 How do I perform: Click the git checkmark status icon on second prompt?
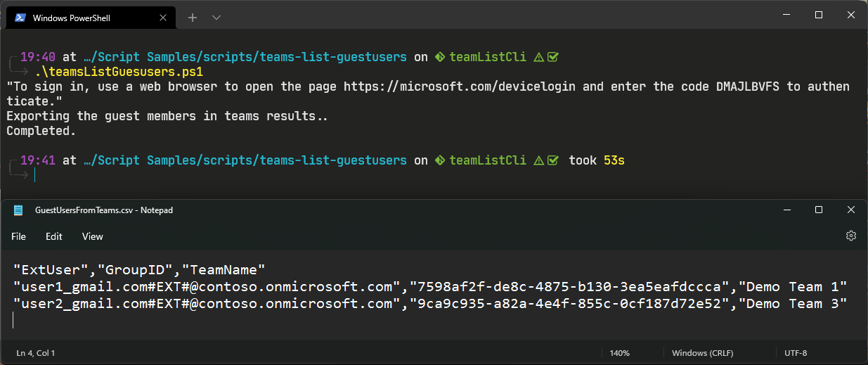click(553, 160)
